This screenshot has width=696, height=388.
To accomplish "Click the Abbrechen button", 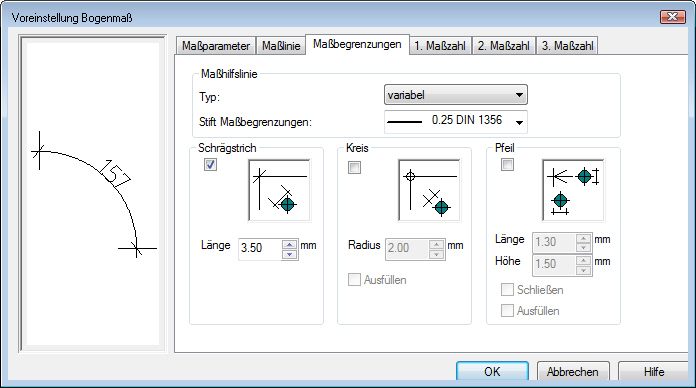I will coord(573,371).
